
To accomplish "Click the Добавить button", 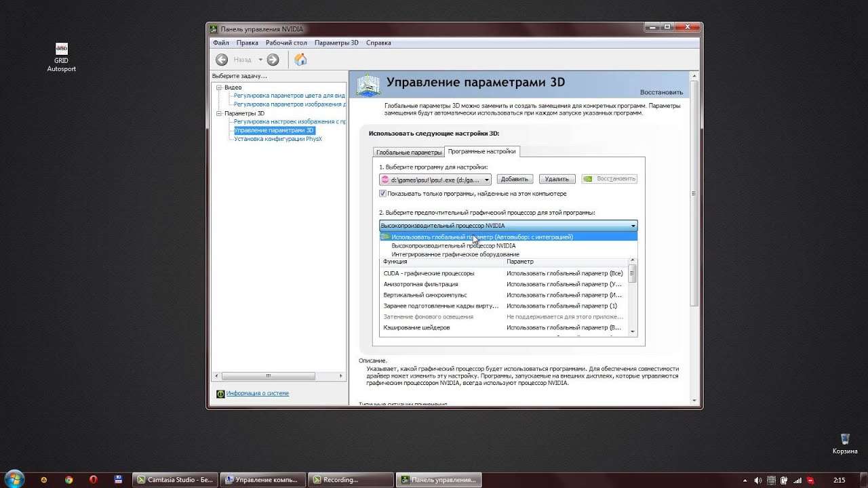I will coord(514,179).
